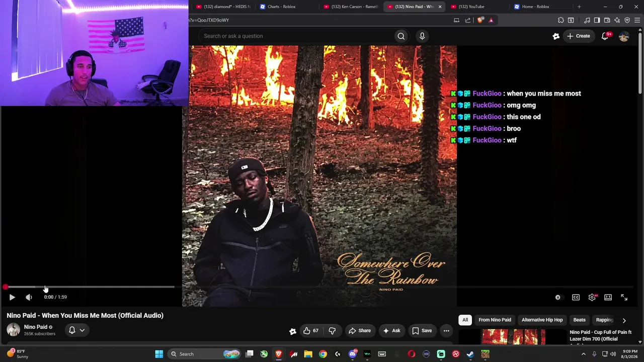644x362 pixels.
Task: Select the Alternative Hip Hop chip
Action: coord(542,320)
